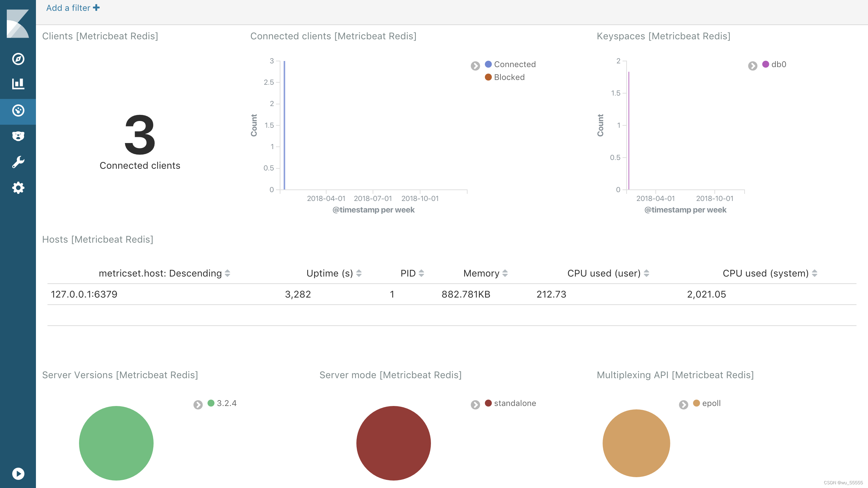Expand sidebar with bottom arrow icon
This screenshot has height=488, width=868.
[18, 473]
